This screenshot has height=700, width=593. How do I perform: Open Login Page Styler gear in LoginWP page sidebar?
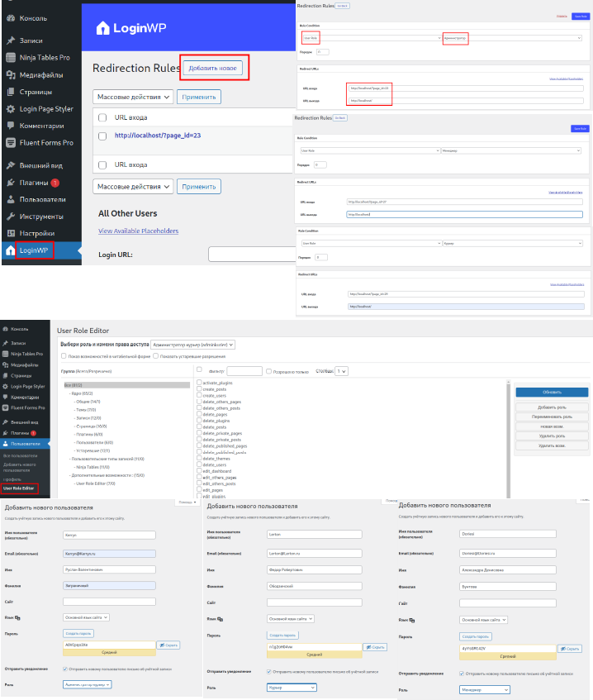[x=11, y=109]
